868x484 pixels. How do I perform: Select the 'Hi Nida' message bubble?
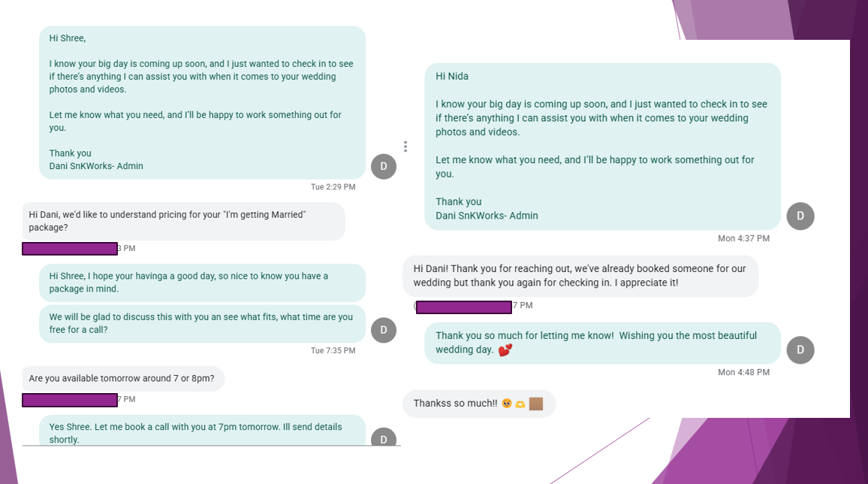pos(602,146)
